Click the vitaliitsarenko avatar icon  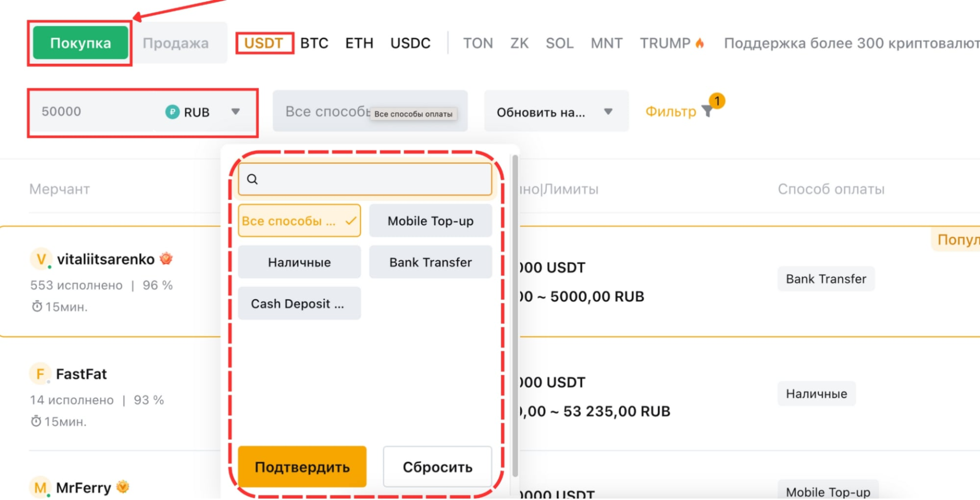pos(41,259)
